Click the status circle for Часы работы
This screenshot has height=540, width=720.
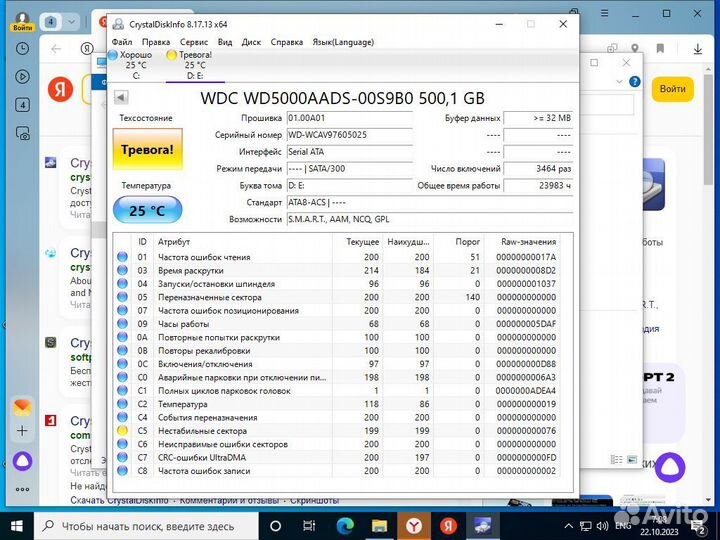point(122,324)
